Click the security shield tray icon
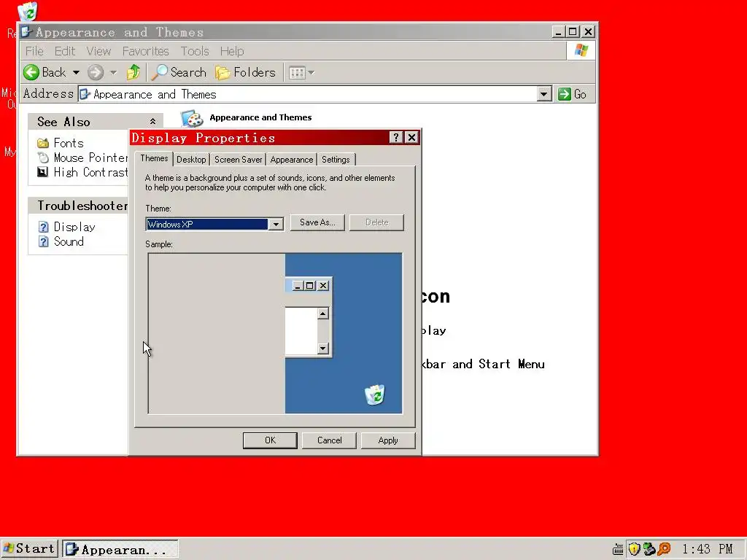This screenshot has width=747, height=560. pyautogui.click(x=634, y=549)
